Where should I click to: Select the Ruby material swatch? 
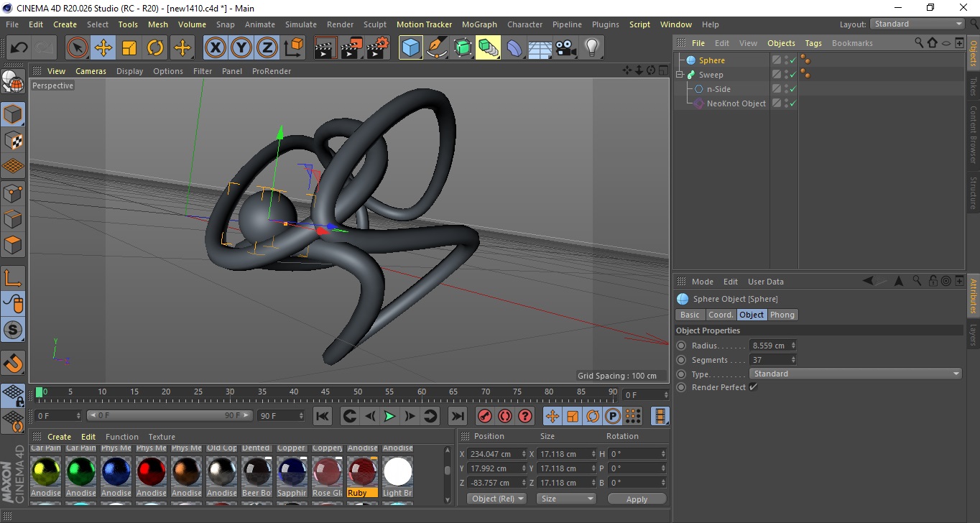(x=362, y=473)
